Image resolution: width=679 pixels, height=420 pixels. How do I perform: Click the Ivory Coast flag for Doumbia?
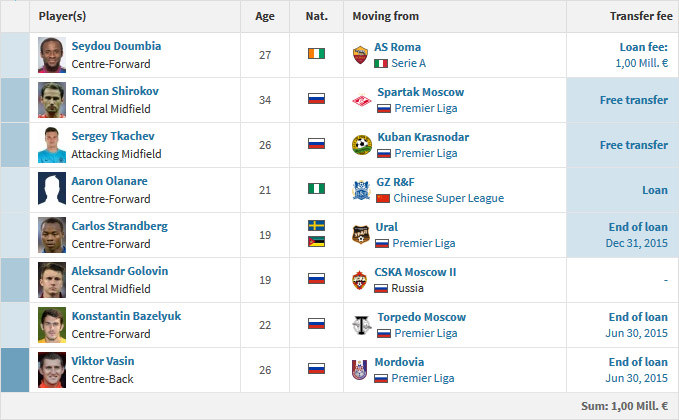click(317, 54)
